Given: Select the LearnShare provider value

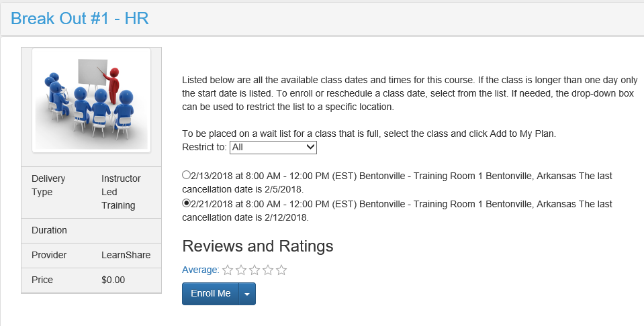Looking at the screenshot, I should [126, 255].
